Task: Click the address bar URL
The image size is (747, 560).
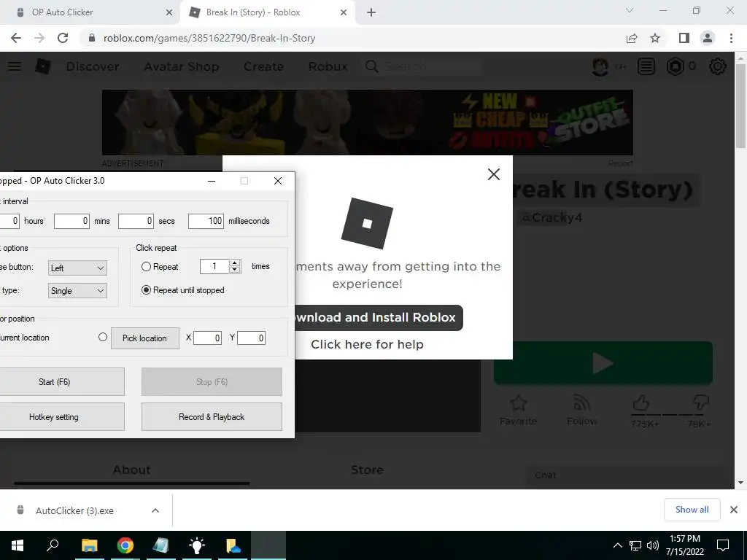Action: [x=209, y=38]
